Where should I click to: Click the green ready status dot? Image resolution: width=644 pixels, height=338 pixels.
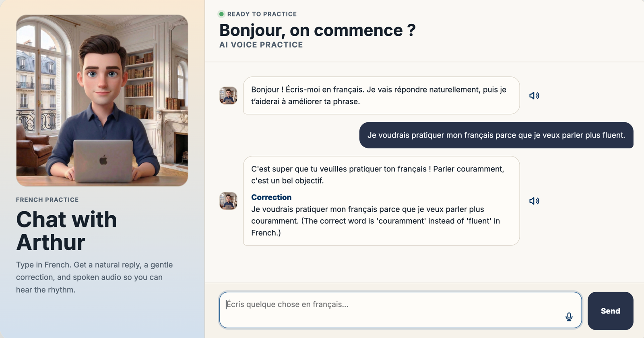pyautogui.click(x=221, y=14)
